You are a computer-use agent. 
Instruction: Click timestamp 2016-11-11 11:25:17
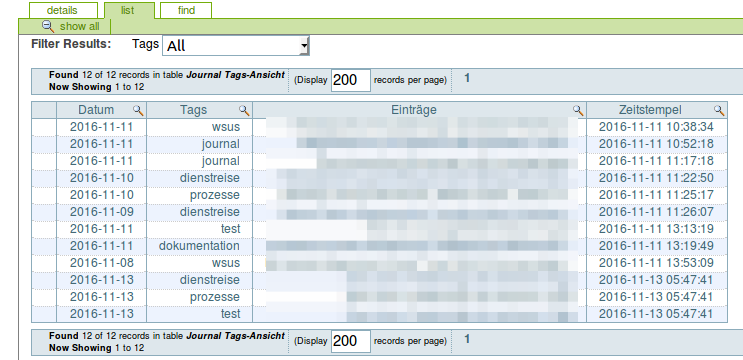point(656,195)
